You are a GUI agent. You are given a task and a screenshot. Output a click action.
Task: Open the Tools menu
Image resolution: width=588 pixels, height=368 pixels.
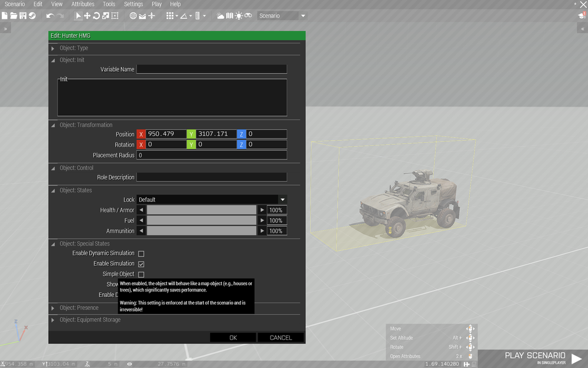tap(109, 4)
